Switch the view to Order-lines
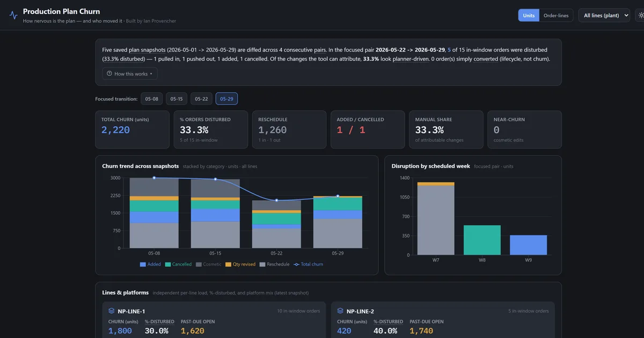644x338 pixels. click(556, 16)
